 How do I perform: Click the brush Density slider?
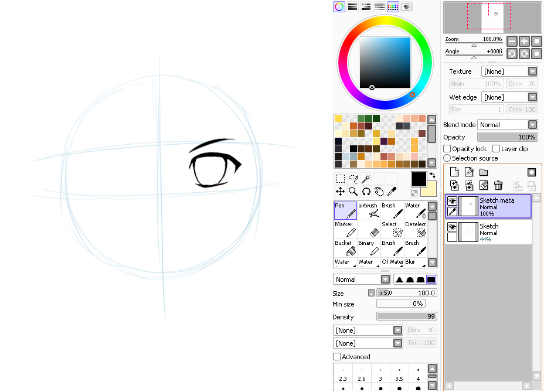[x=407, y=316]
